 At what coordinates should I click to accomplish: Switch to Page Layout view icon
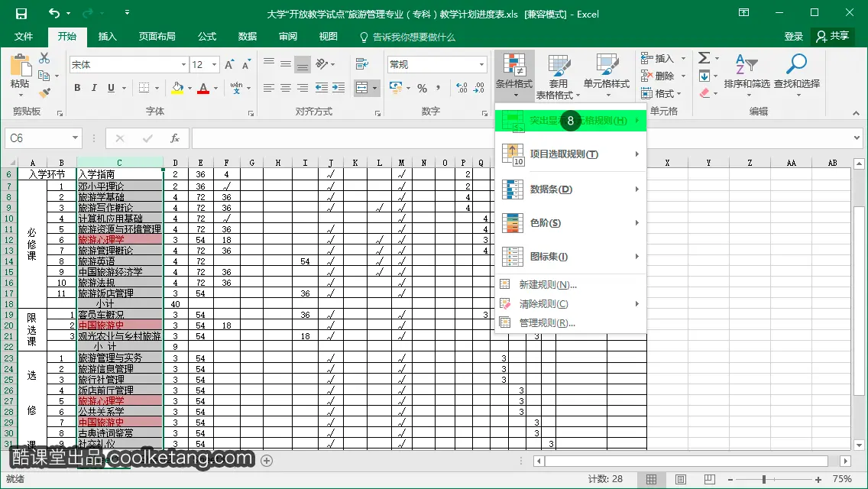click(680, 479)
